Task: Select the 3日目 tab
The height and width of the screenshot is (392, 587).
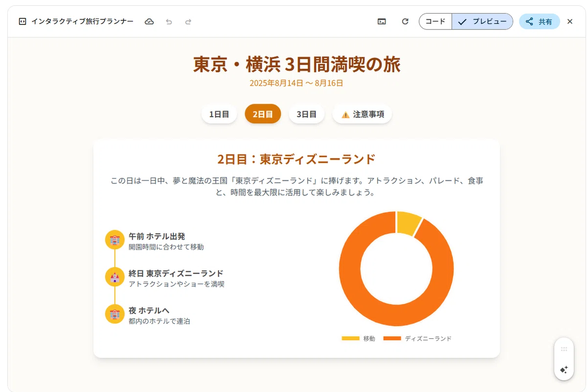Action: (307, 114)
